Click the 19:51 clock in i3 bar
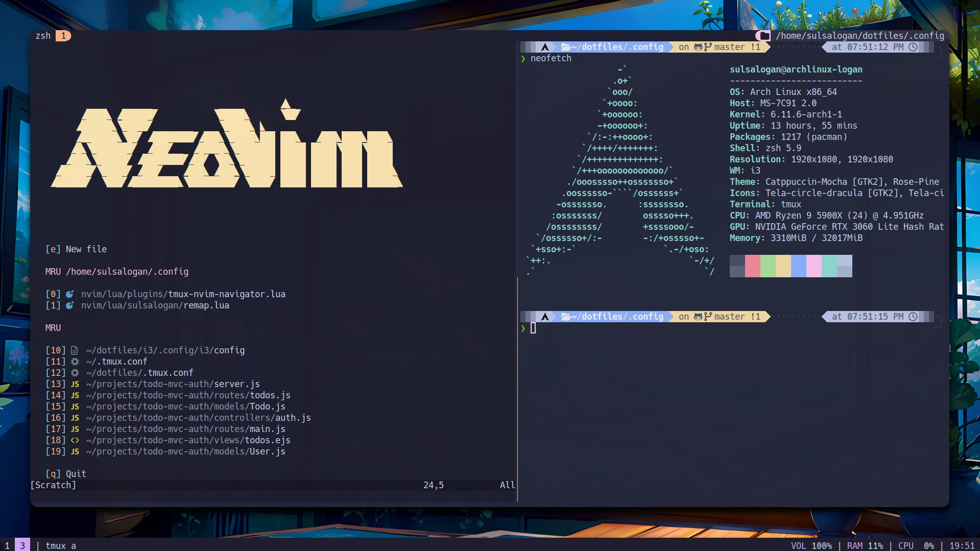 pos(962,545)
